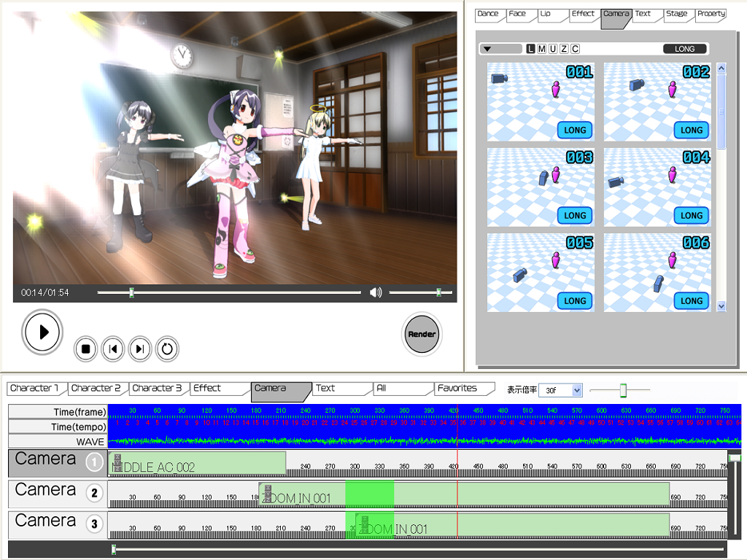Switch to the Dance tab
This screenshot has height=560, width=747.
point(488,14)
